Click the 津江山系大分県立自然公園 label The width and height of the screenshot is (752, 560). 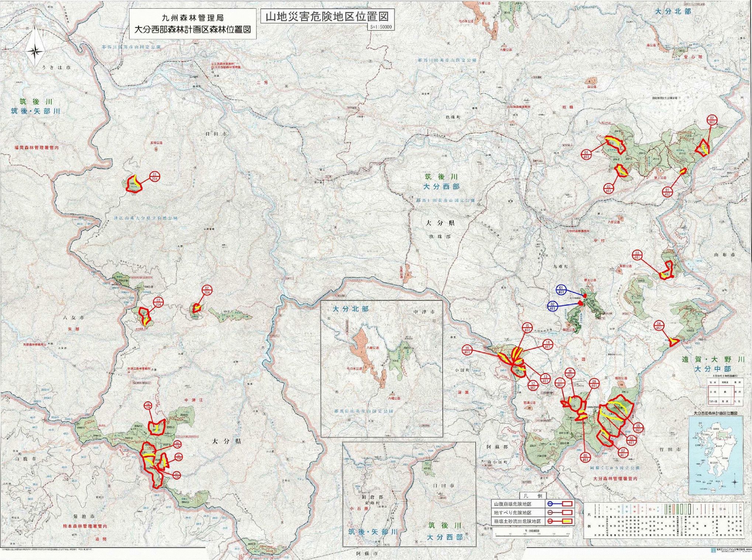(x=146, y=218)
